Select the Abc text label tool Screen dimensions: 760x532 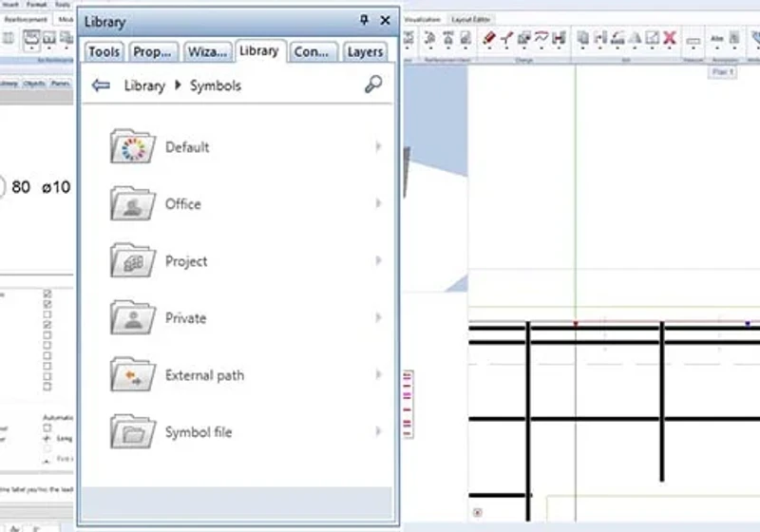click(717, 39)
